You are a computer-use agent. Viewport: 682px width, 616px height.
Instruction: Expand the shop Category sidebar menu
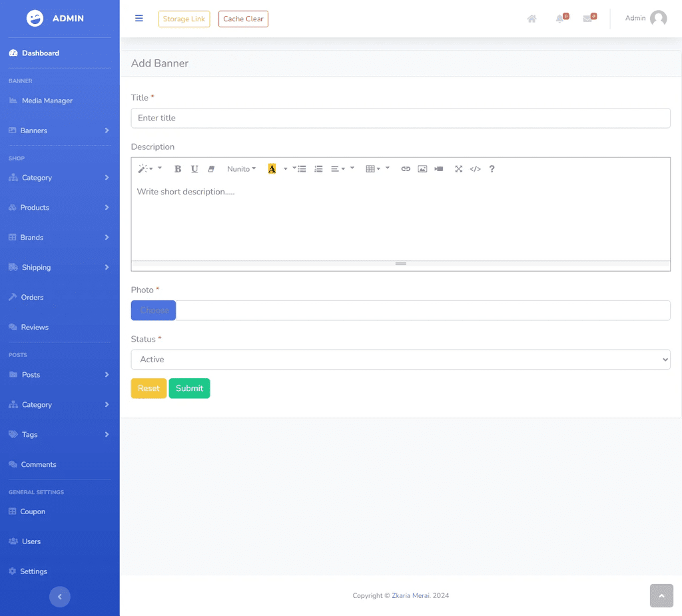tap(59, 178)
